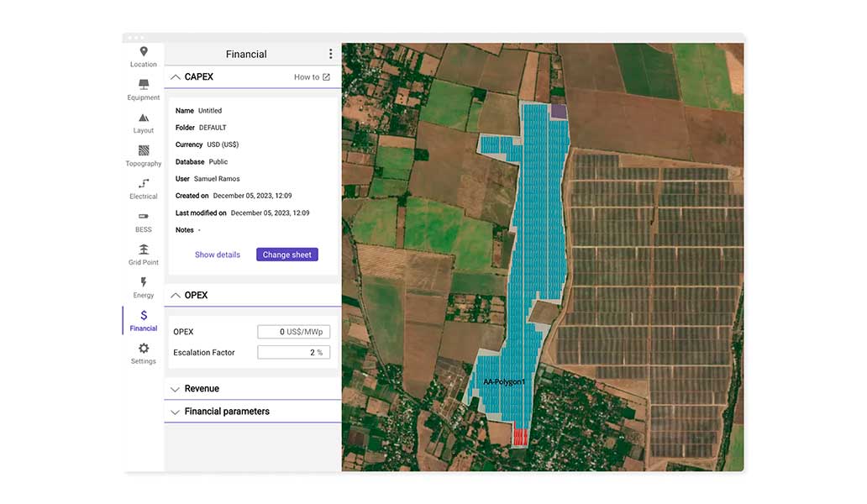The image size is (867, 504).
Task: Open the How to help link
Action: [312, 77]
